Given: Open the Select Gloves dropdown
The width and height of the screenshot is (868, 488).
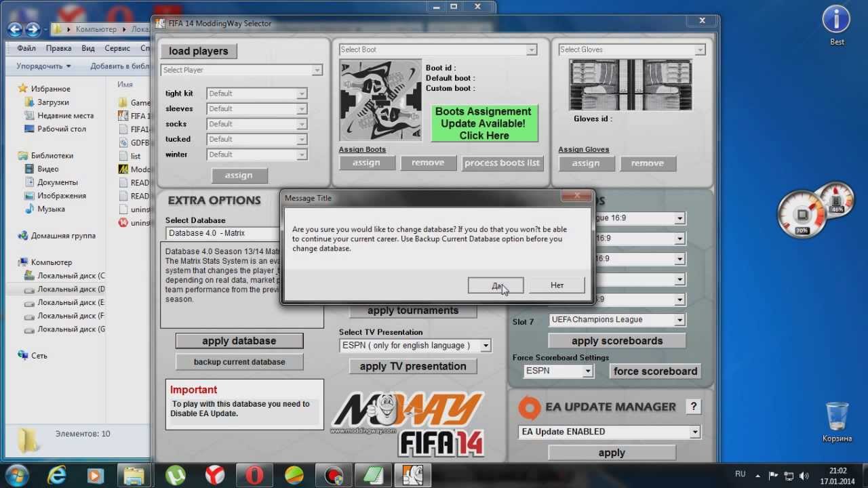Looking at the screenshot, I should (x=700, y=49).
